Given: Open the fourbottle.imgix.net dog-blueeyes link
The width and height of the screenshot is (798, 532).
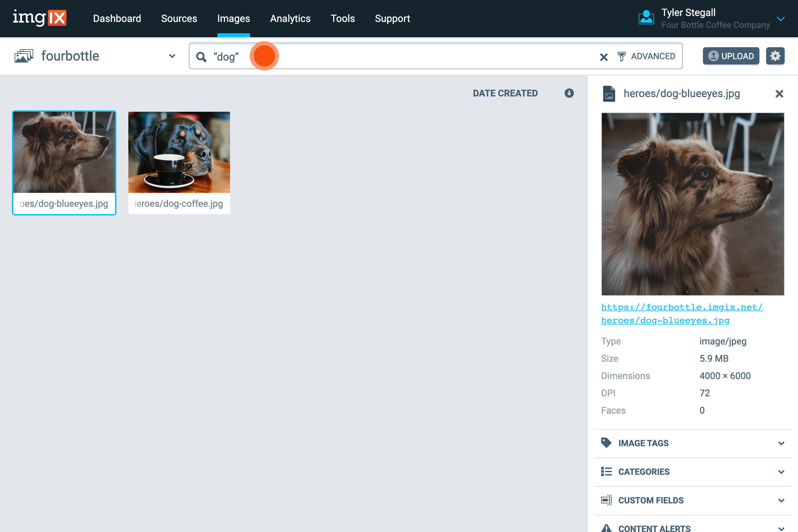Looking at the screenshot, I should click(682, 313).
